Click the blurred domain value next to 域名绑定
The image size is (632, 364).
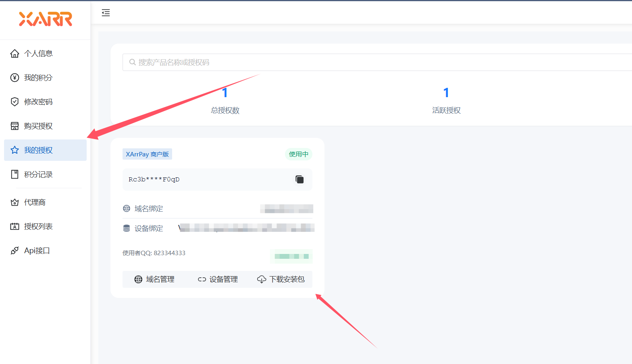point(287,208)
